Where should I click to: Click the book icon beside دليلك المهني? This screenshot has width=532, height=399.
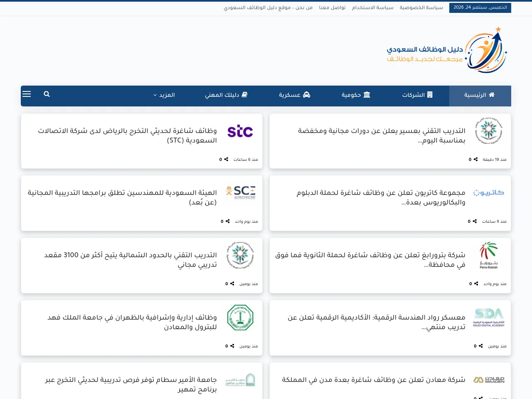(x=245, y=95)
